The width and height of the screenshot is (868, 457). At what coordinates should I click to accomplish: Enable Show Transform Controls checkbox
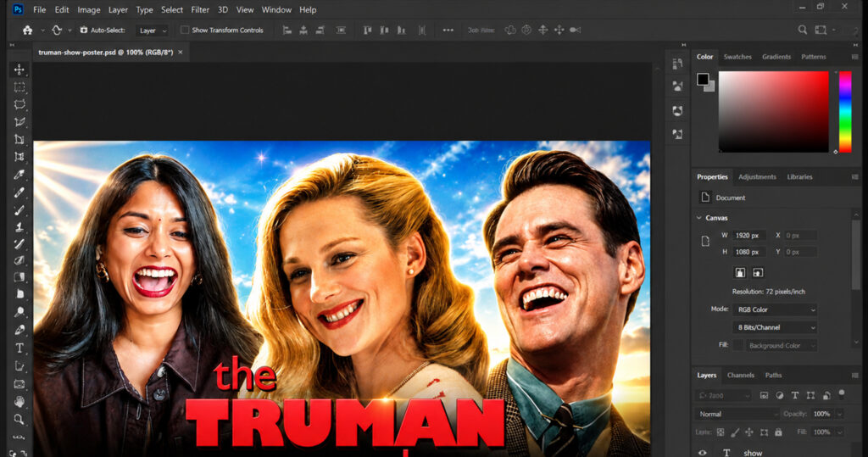click(185, 30)
